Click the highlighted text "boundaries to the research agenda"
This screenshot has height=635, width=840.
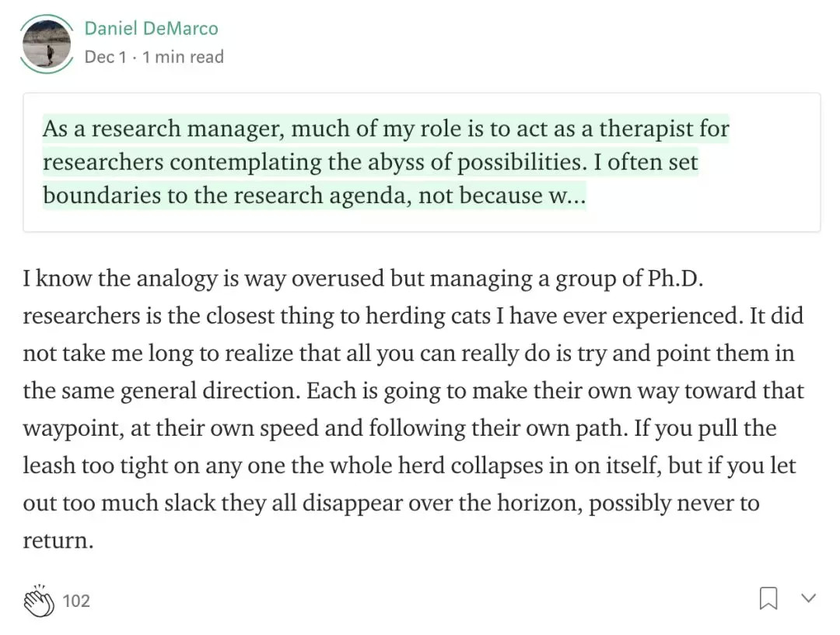click(x=226, y=195)
